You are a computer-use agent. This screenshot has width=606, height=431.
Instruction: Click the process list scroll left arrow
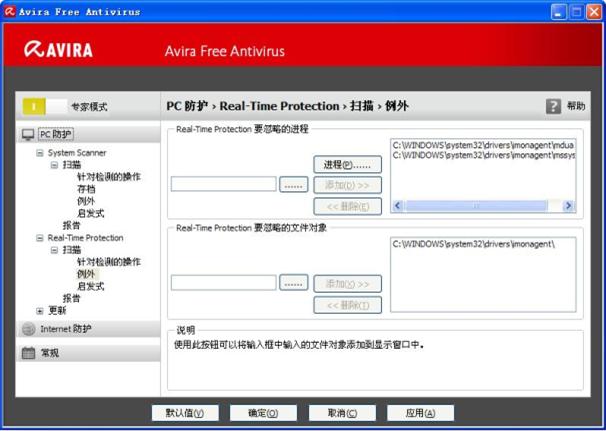(398, 206)
